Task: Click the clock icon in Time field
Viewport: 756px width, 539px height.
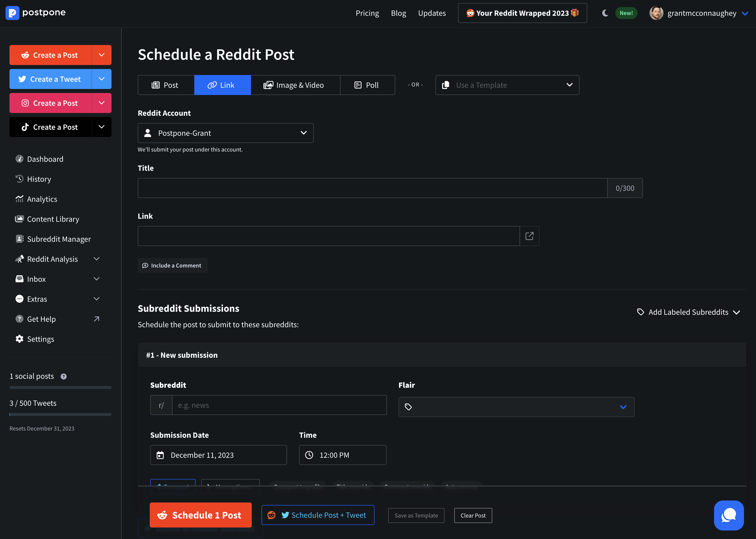Action: tap(309, 455)
